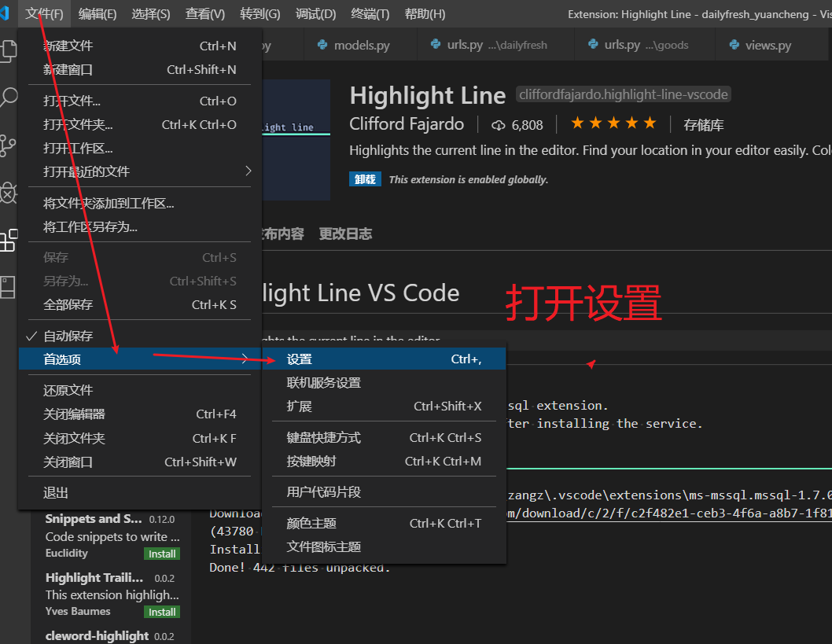Toggle the 自动保存 (Auto Save) menu option

click(x=140, y=336)
